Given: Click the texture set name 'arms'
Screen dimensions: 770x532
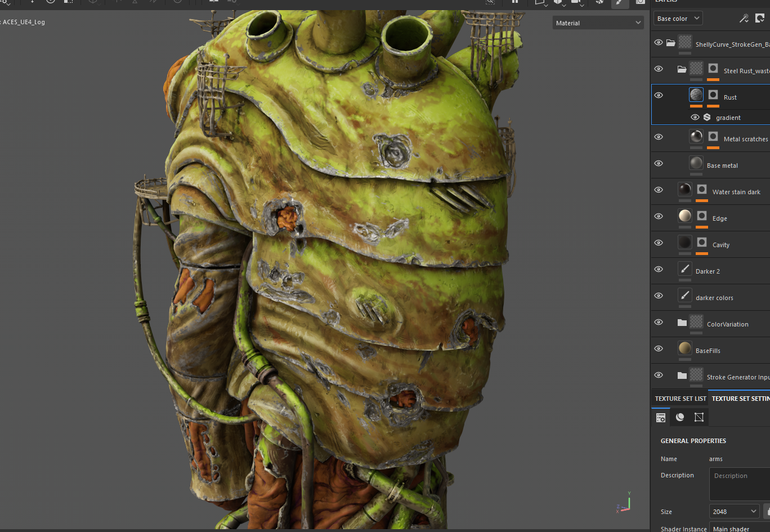Looking at the screenshot, I should pos(716,459).
